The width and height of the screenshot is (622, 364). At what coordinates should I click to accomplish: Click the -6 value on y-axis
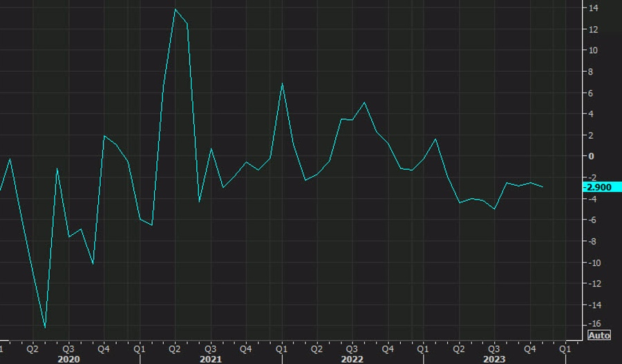592,220
